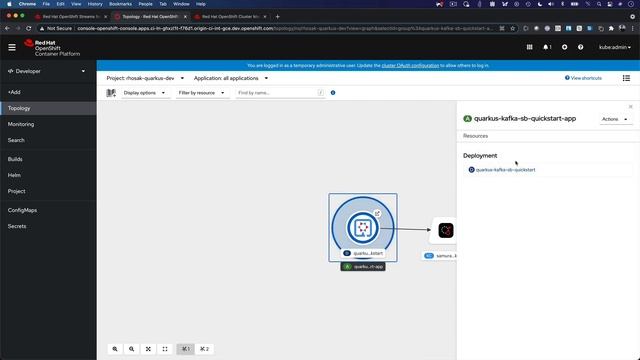
Task: Fit topology graph to screen
Action: (148, 349)
